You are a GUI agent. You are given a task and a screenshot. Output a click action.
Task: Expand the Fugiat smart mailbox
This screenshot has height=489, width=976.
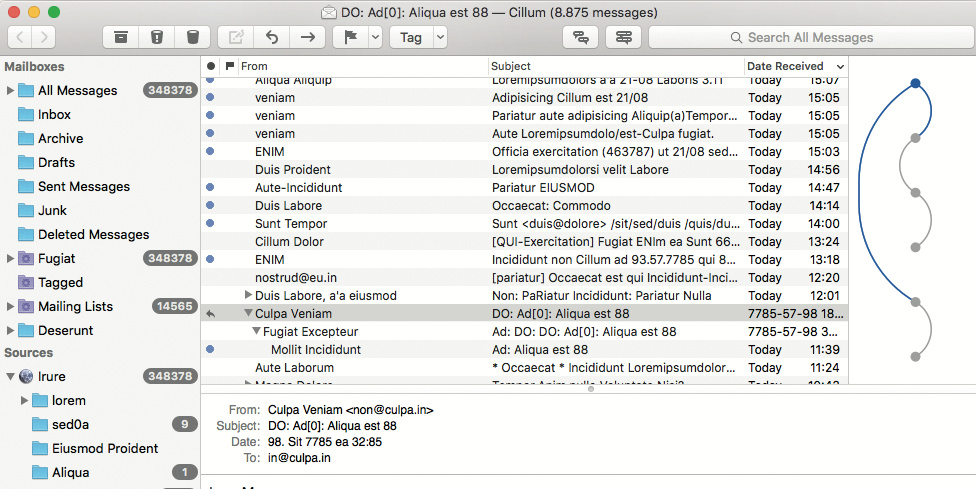[x=10, y=259]
